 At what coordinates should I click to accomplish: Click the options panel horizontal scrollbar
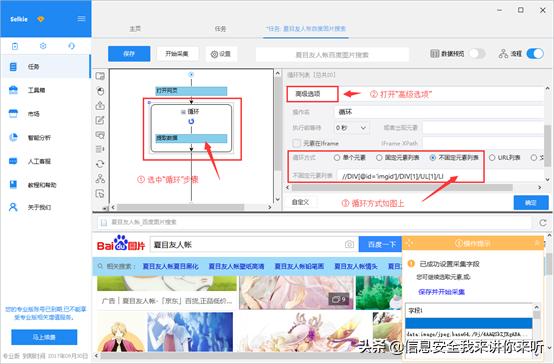(402, 187)
